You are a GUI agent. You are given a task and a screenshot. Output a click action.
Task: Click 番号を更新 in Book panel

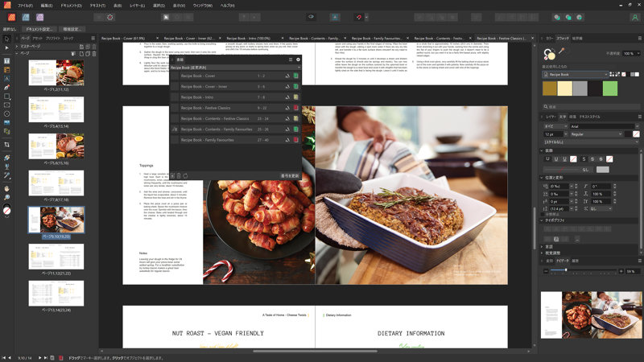[290, 175]
